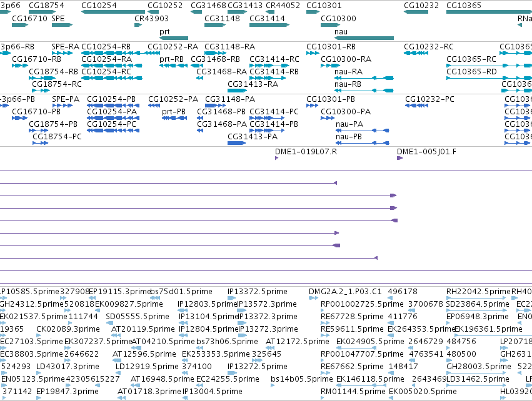The image size is (532, 401).
Task: Click transcript nau-RA
Action: pyautogui.click(x=348, y=72)
